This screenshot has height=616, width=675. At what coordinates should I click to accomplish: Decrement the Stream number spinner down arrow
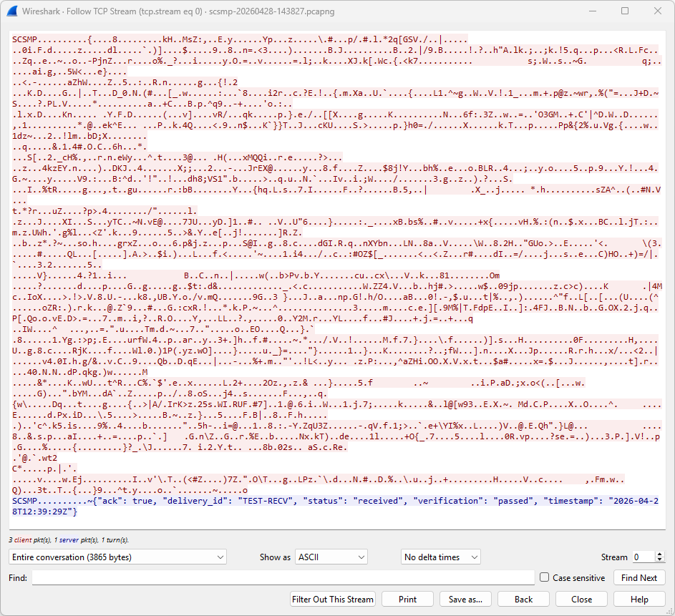click(659, 559)
